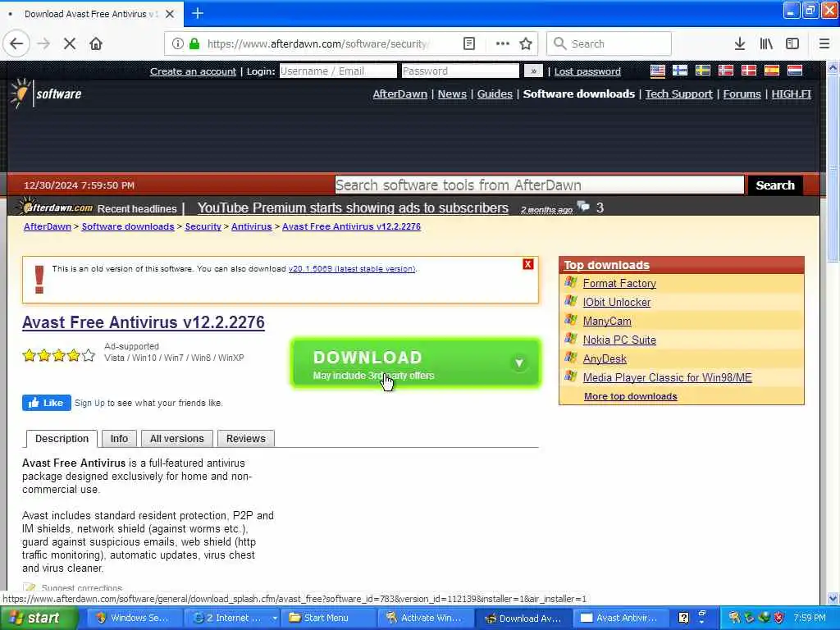Click More top downloads link
The width and height of the screenshot is (840, 630).
[631, 396]
